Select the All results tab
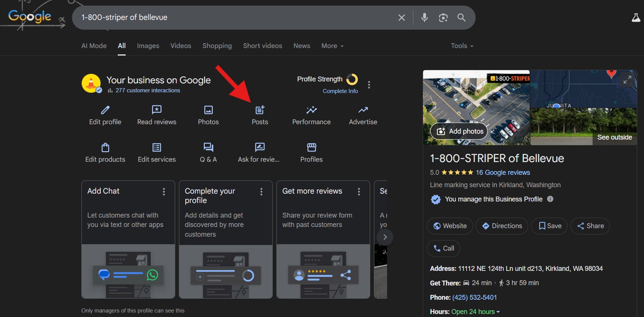Screen dimensions: 644x317 click(x=122, y=46)
